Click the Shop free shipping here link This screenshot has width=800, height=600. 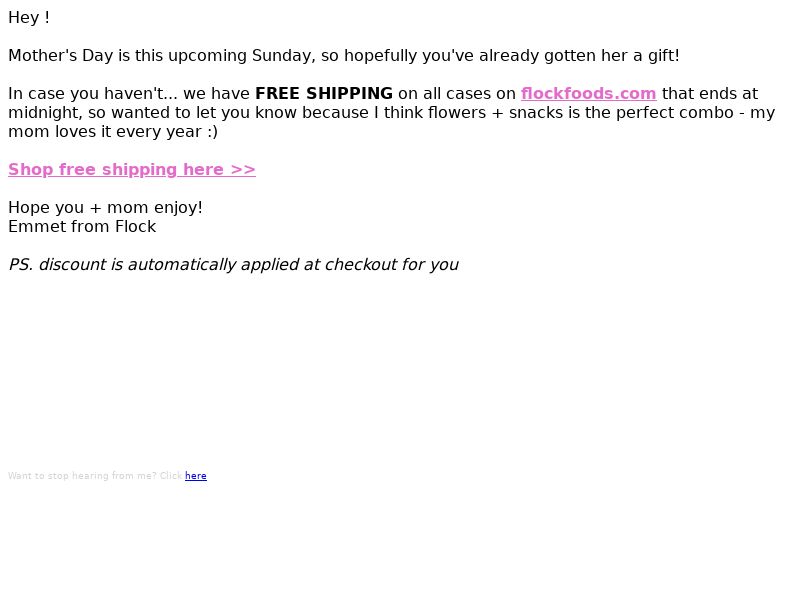(x=132, y=169)
